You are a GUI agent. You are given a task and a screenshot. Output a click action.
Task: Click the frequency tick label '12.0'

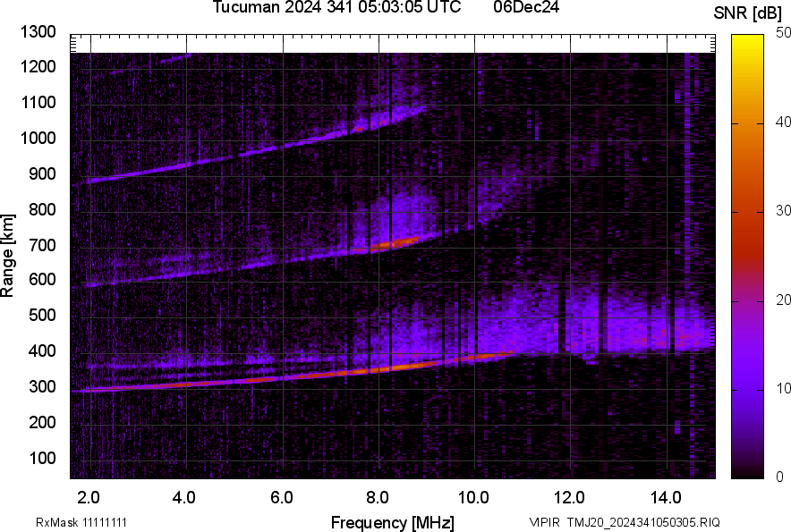[x=569, y=498]
